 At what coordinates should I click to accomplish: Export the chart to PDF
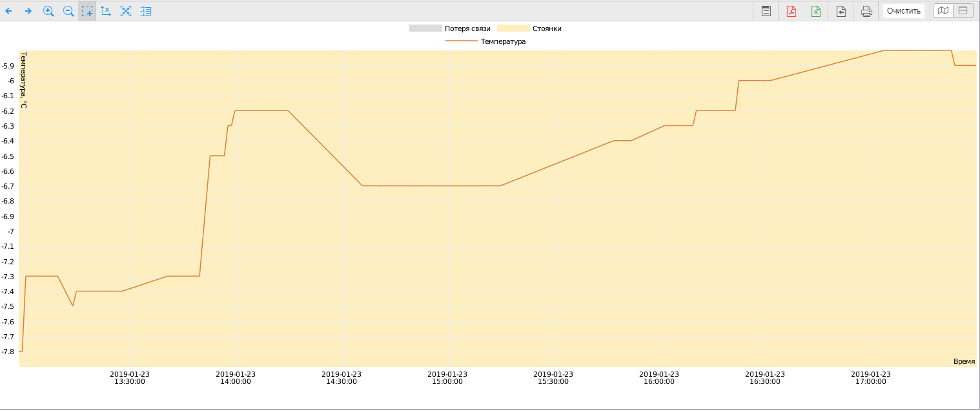tap(791, 11)
